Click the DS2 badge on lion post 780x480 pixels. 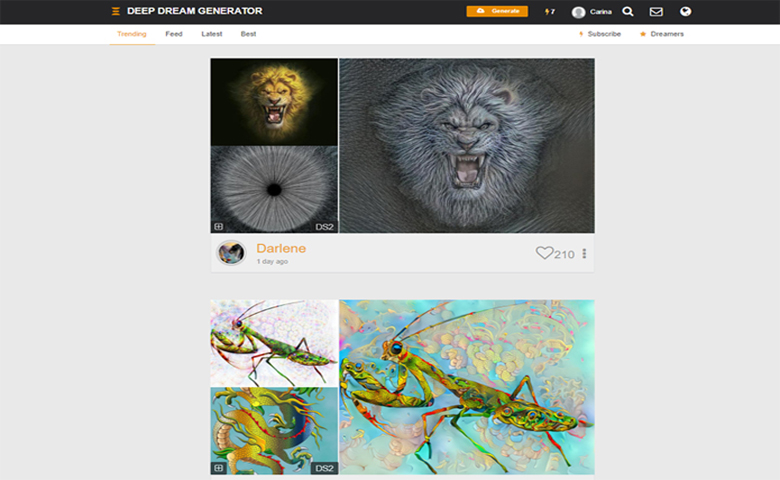(324, 227)
